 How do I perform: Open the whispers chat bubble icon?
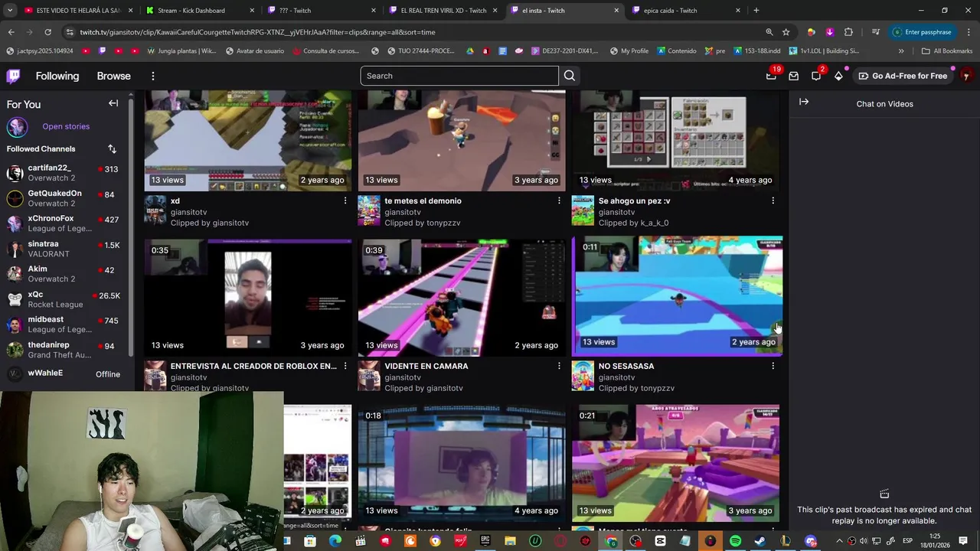pos(816,76)
